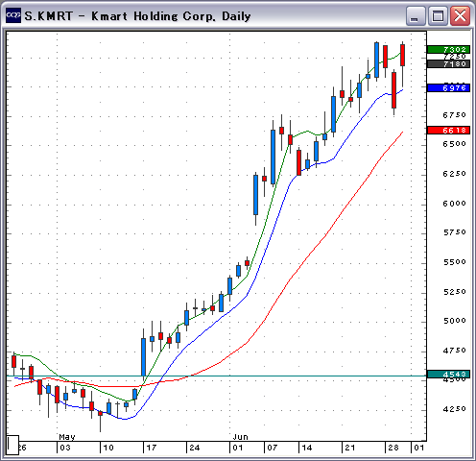476x461 pixels.
Task: Click the small box at bottom-left axis corner
Action: click(x=12, y=445)
